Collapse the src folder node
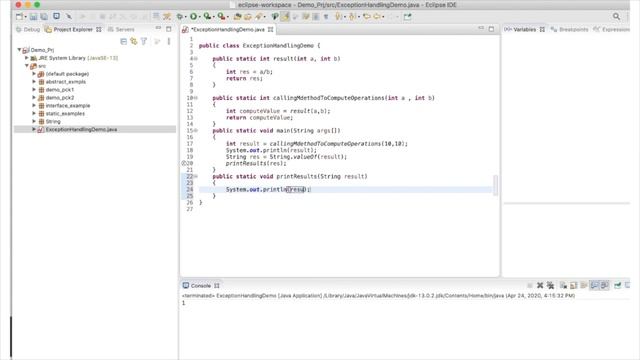This screenshot has width=640, height=360. [27, 66]
